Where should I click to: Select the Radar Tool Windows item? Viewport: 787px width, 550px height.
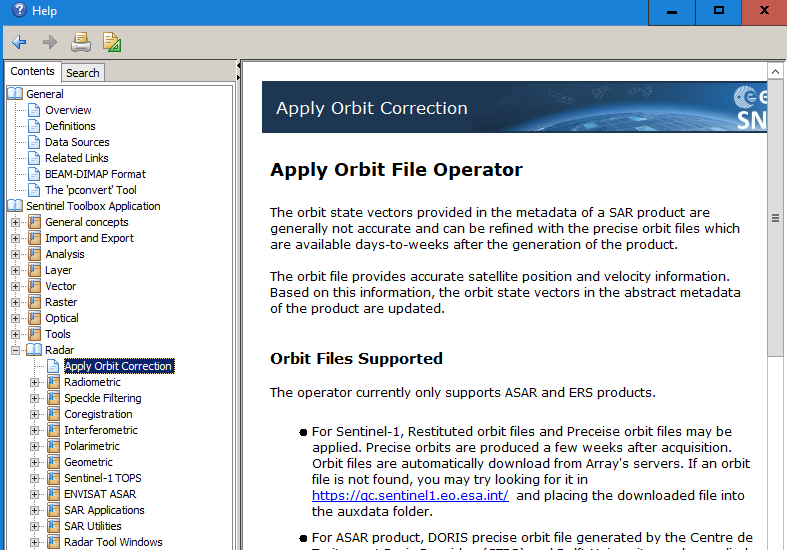[113, 542]
